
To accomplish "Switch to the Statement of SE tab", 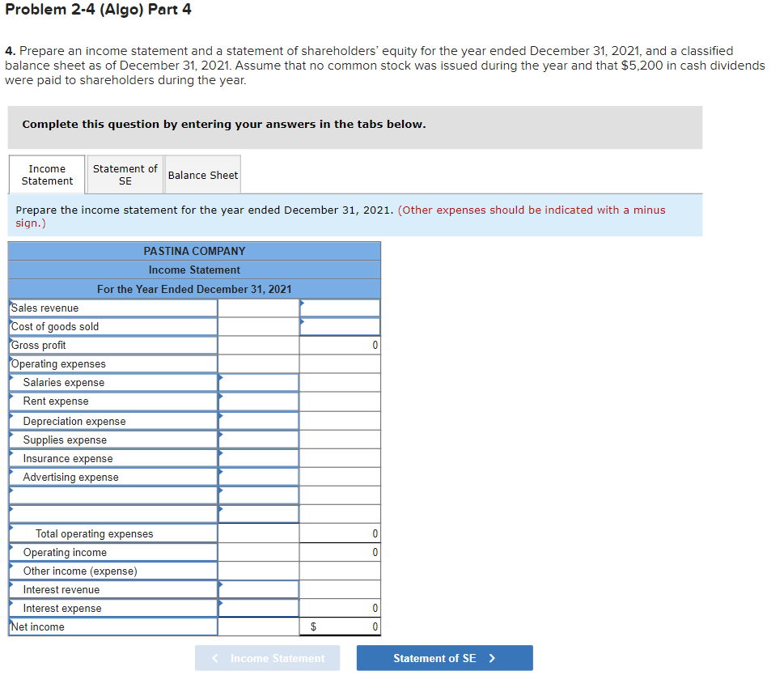I will [125, 174].
